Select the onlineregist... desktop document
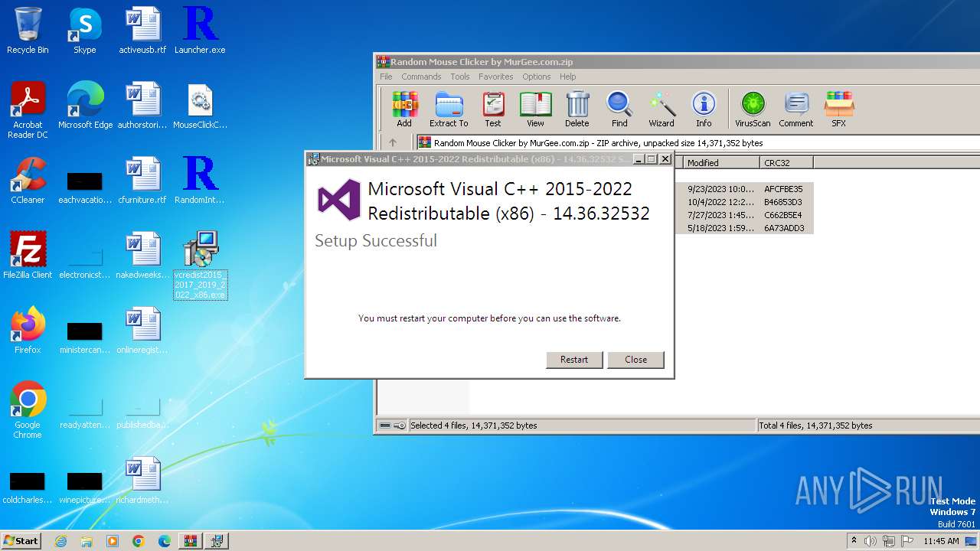 click(142, 331)
